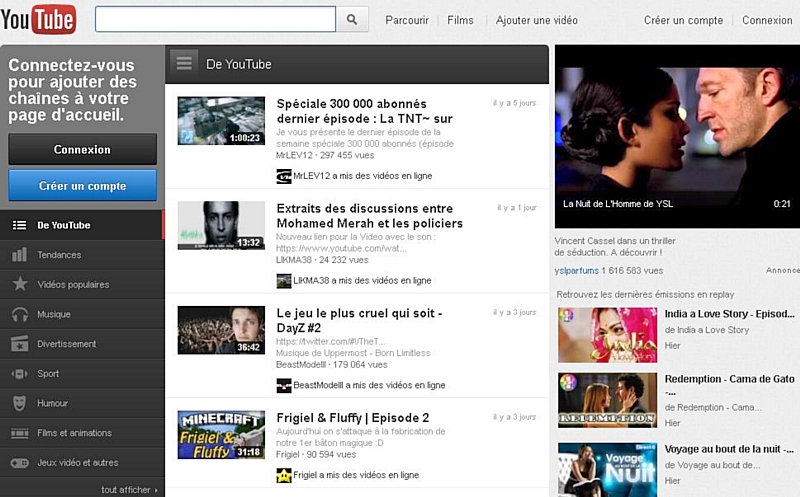Open Redemption thumbnail

tap(607, 400)
